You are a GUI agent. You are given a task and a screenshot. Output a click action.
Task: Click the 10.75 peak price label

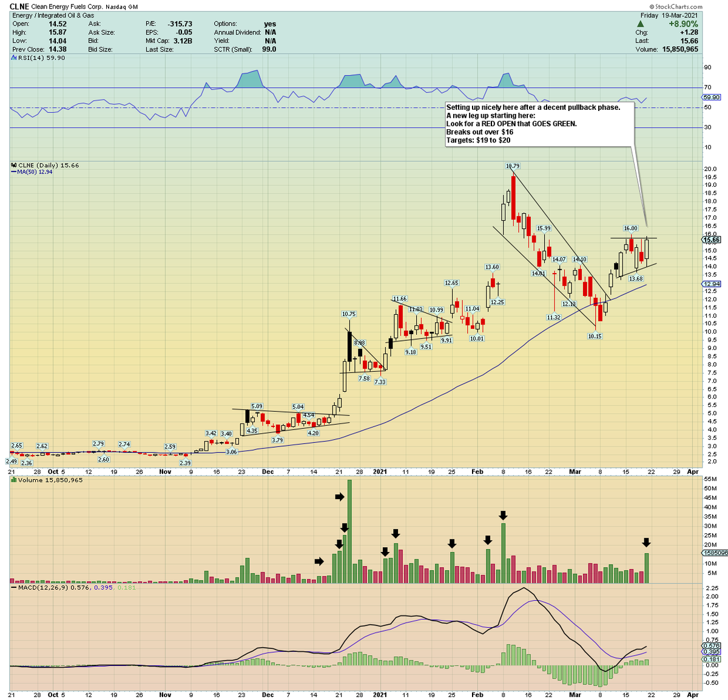348,314
